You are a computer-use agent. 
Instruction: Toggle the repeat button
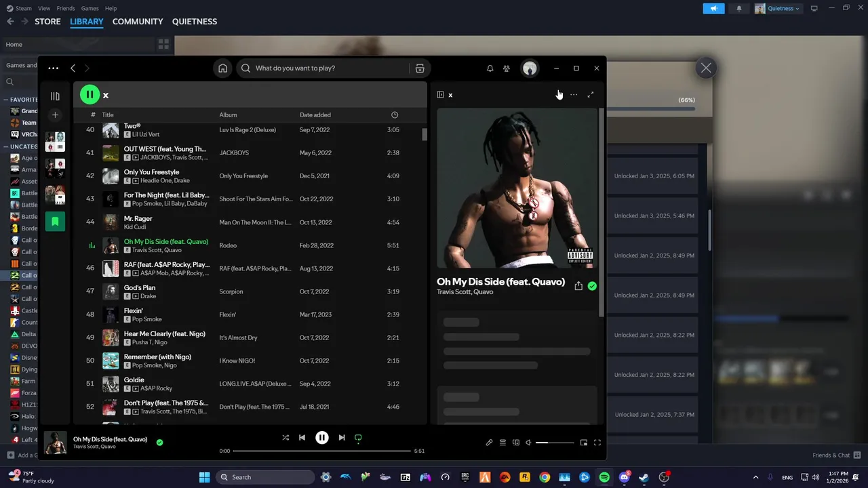[358, 438]
